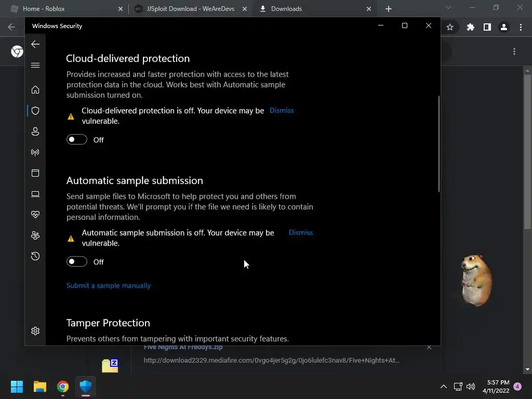This screenshot has height=399, width=532.
Task: Bookmark this page with the star icon
Action: tap(450, 27)
